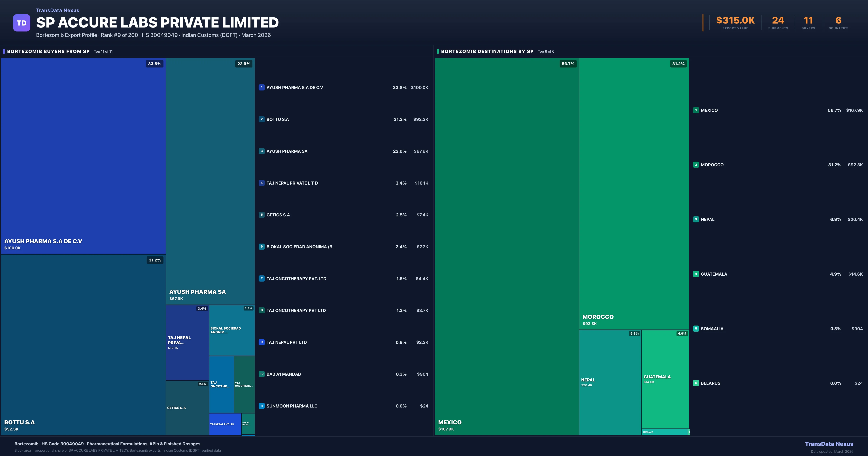
Task: Click rank badge 1 beside AYUSH PHARMA S.A DE C.V
Action: coord(261,87)
